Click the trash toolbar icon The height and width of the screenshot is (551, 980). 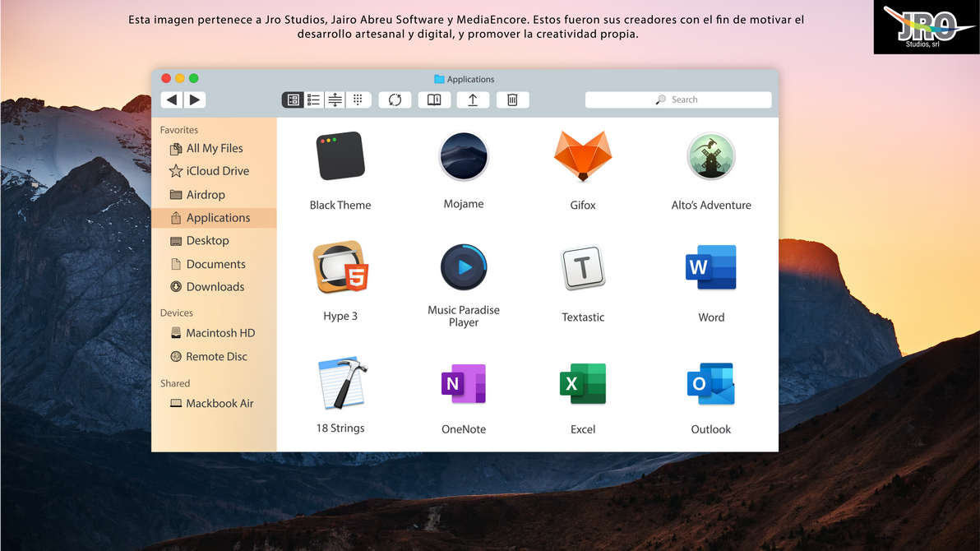point(512,100)
